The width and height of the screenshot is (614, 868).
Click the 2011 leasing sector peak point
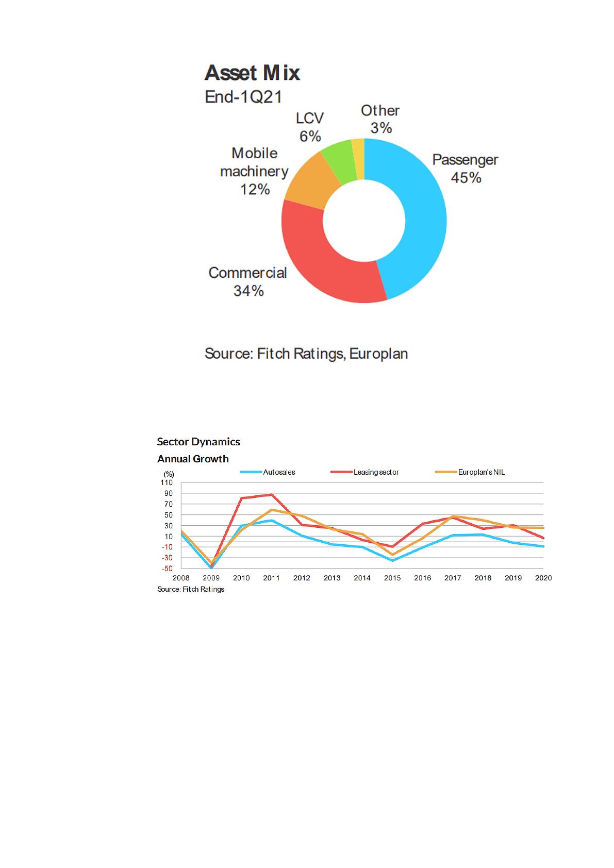pyautogui.click(x=272, y=495)
